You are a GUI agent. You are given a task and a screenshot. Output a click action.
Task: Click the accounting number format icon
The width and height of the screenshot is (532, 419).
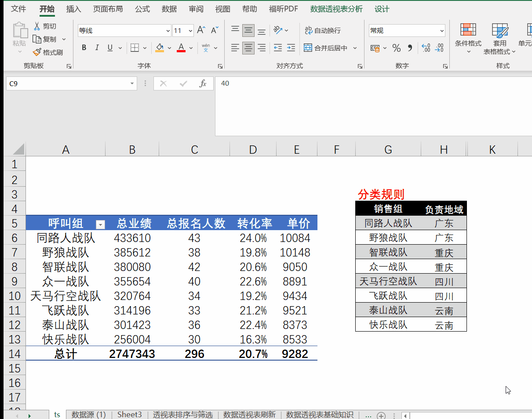[375, 48]
